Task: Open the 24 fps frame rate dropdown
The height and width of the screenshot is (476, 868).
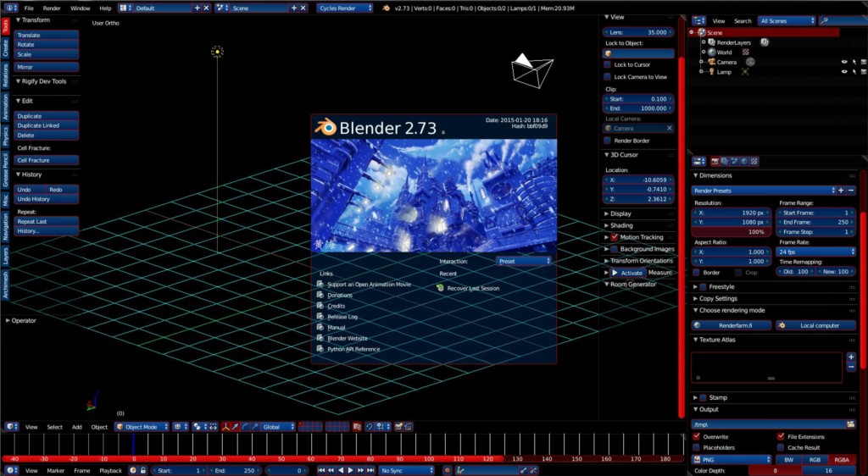Action: [x=816, y=252]
